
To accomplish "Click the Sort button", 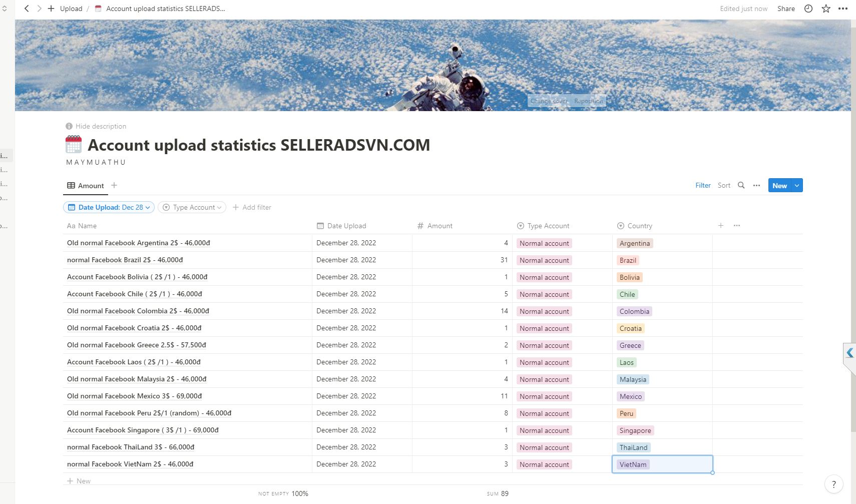I will click(724, 185).
